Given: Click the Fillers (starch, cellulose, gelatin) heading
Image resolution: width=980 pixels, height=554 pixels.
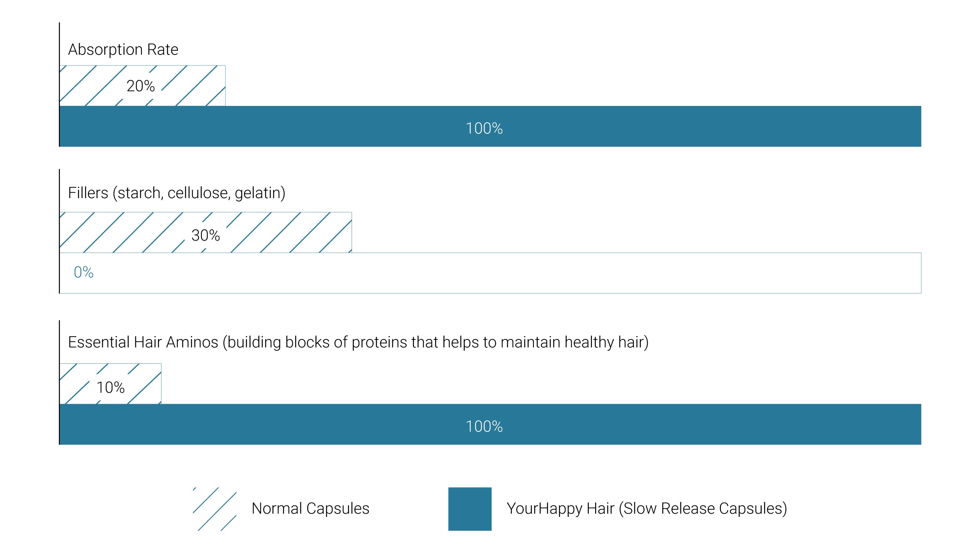Looking at the screenshot, I should click(176, 193).
